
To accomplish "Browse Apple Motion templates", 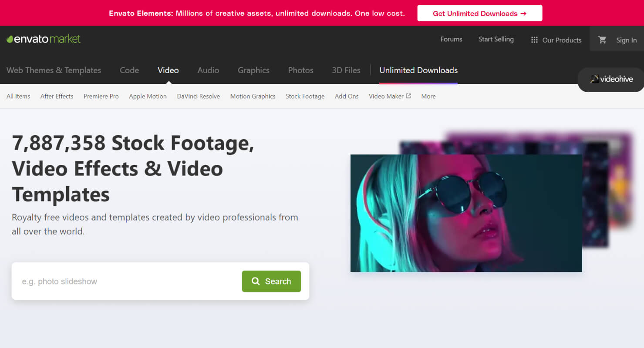I will (x=148, y=96).
